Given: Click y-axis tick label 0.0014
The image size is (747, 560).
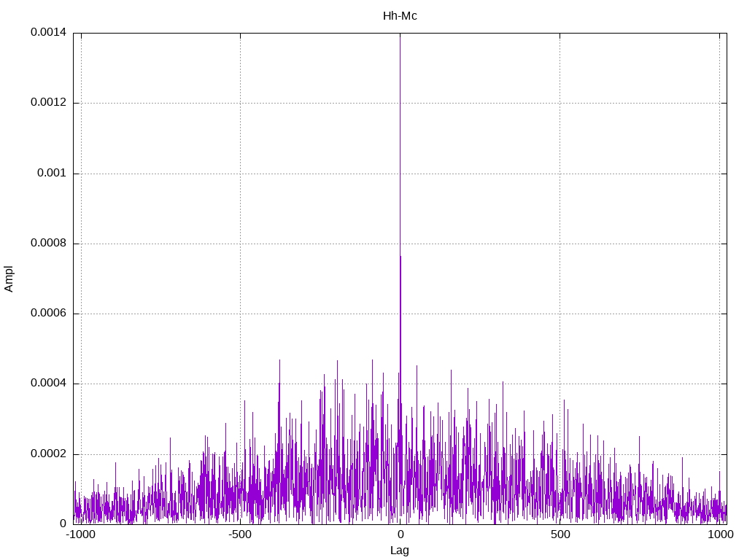Looking at the screenshot, I should click(49, 32).
